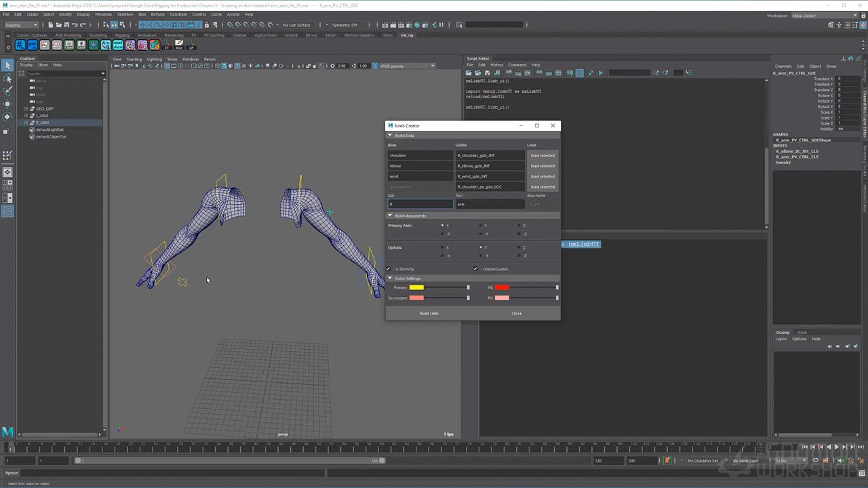Toggle the 'Is Stretchy' checkbox
This screenshot has width=868, height=488.
point(389,269)
